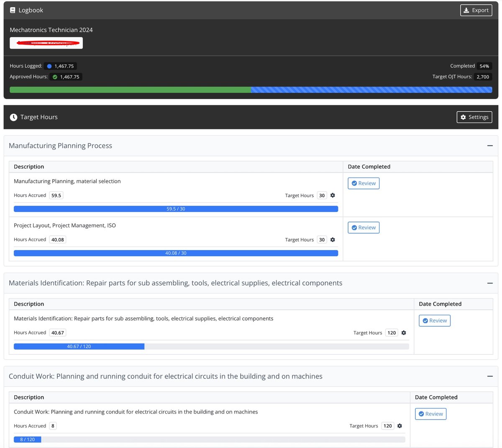Open gear settings for Conduit Work target hours
The image size is (502, 448).
[x=400, y=426]
